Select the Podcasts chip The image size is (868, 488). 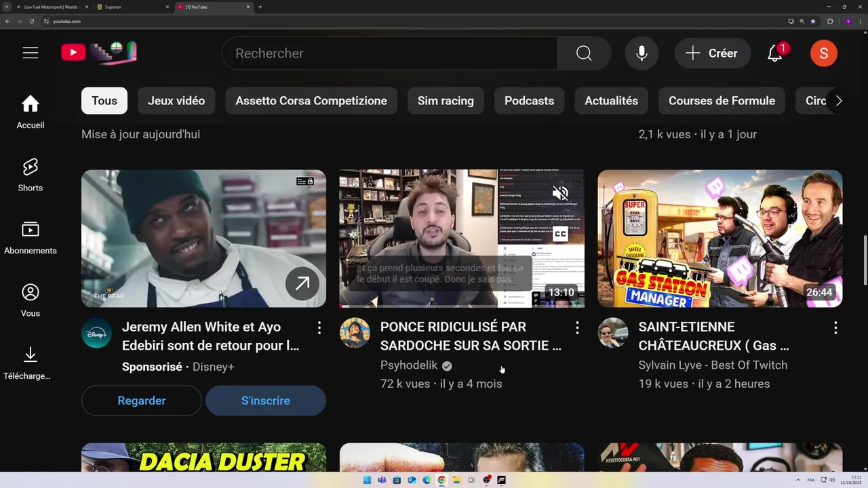(529, 101)
